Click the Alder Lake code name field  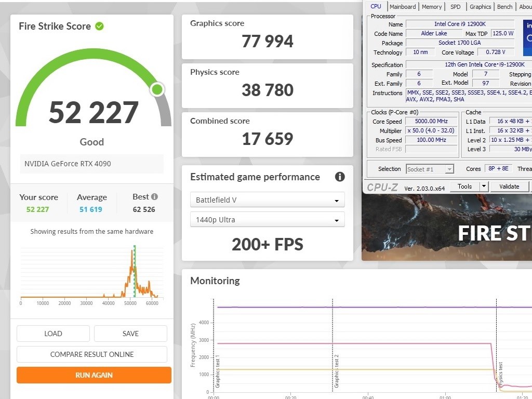click(434, 33)
